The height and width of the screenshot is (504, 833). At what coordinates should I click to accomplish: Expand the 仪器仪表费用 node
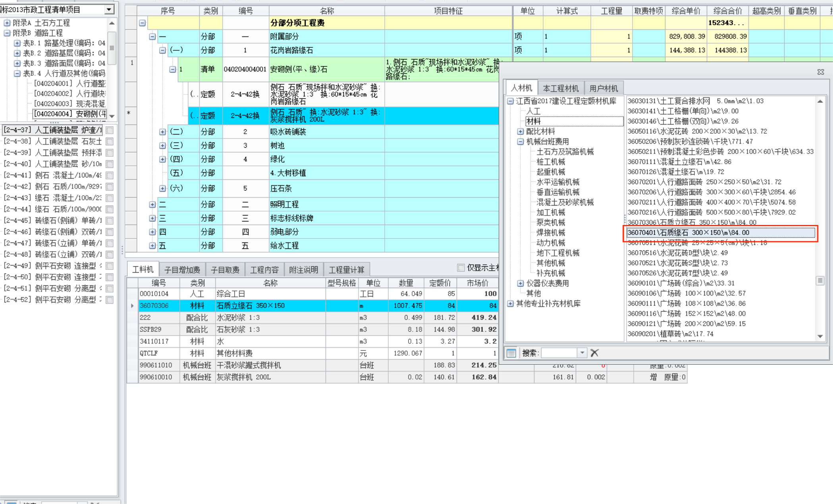pyautogui.click(x=521, y=283)
